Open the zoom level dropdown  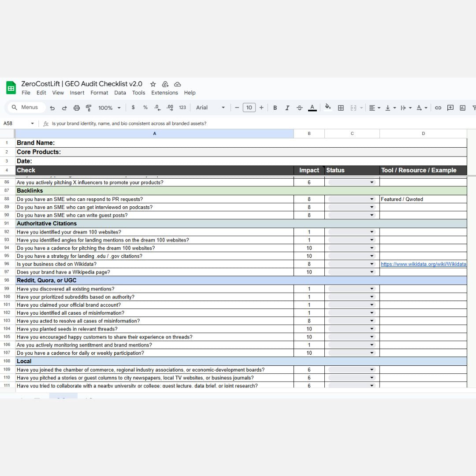point(109,108)
